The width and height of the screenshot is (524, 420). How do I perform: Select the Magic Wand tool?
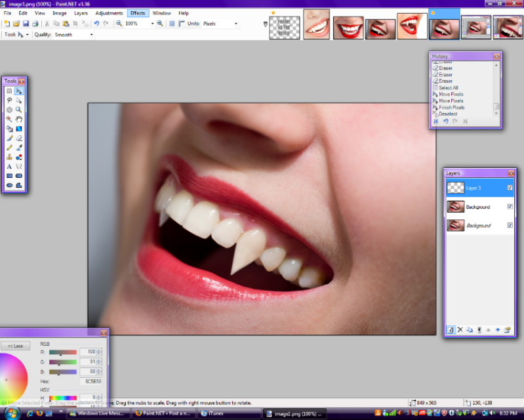coord(9,119)
